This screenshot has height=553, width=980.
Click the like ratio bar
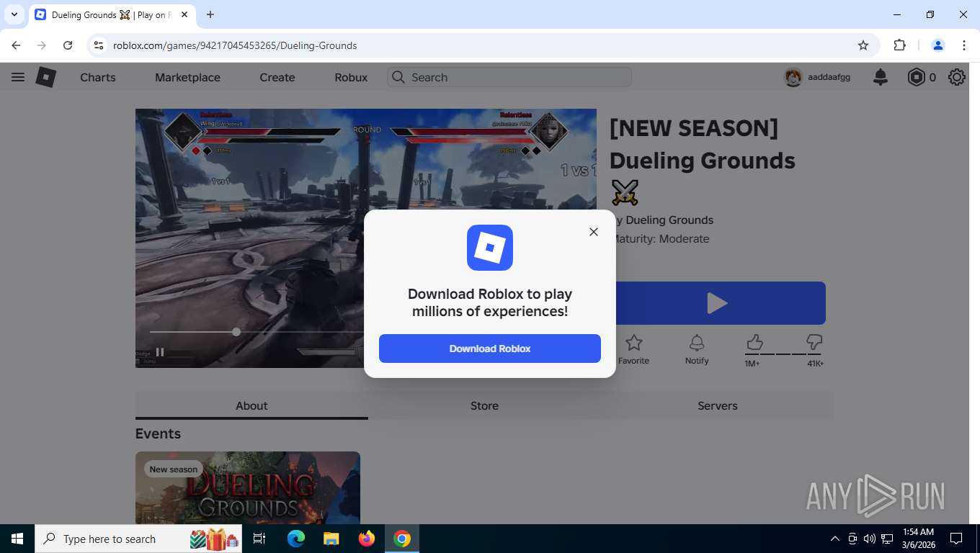[x=783, y=354]
